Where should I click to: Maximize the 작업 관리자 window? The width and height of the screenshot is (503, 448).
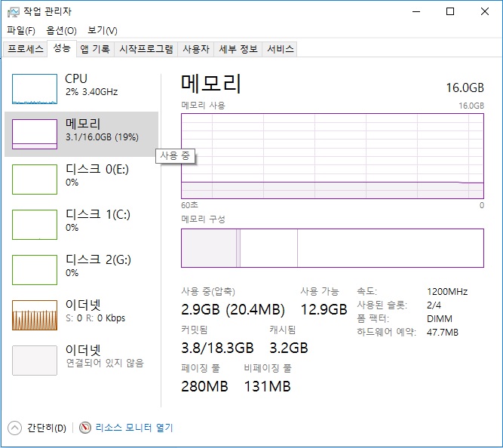[450, 11]
